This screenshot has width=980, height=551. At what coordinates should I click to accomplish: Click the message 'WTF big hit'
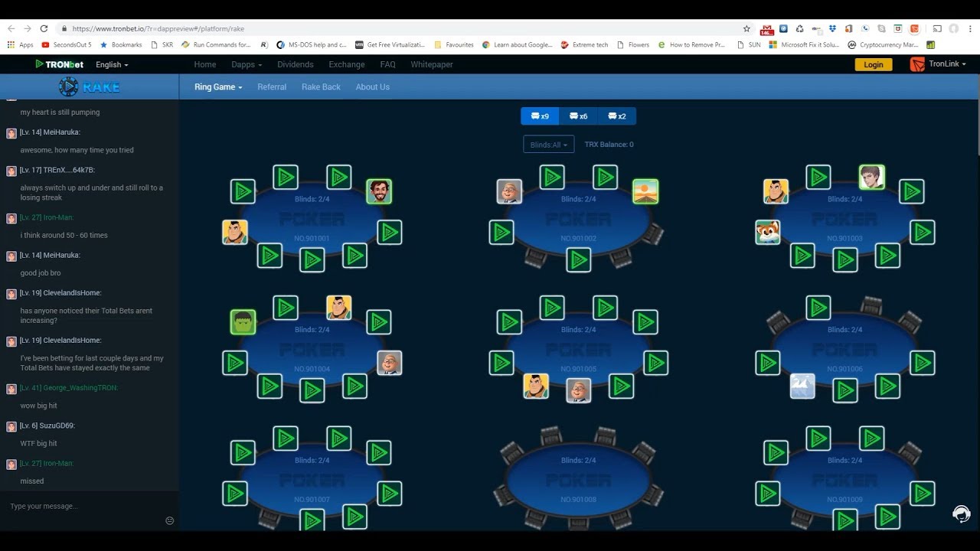coord(38,443)
